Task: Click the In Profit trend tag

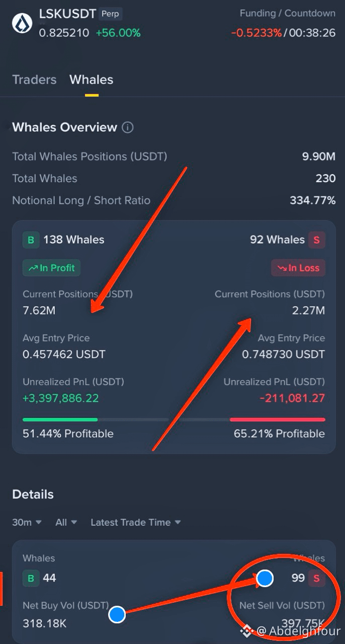Action: point(51,268)
